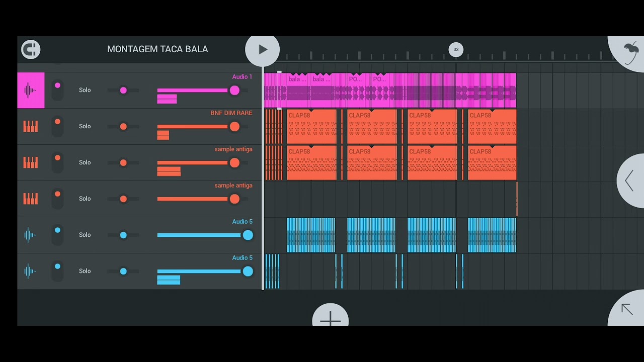Start playback with the play button

(x=263, y=49)
